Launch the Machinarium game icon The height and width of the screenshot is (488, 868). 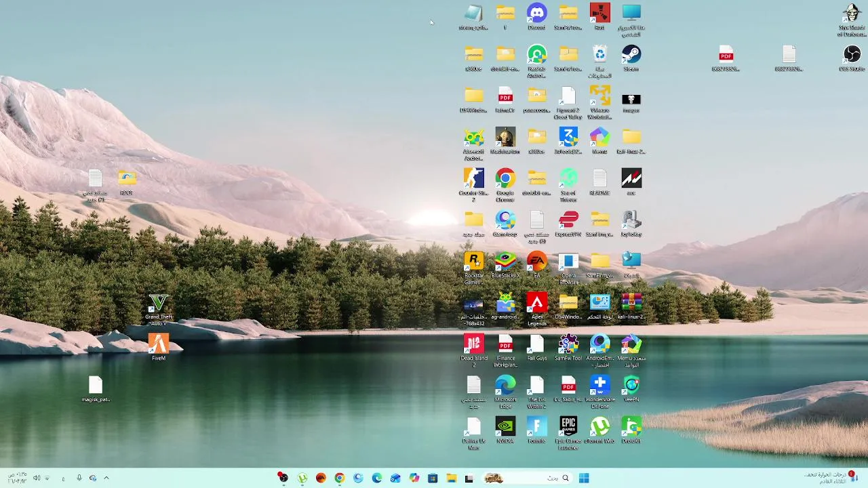505,141
